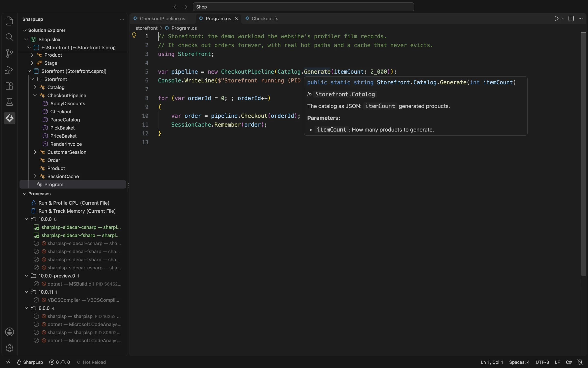Image resolution: width=588 pixels, height=368 pixels.
Task: Collapse the Solution Explorer section
Action: pos(24,30)
